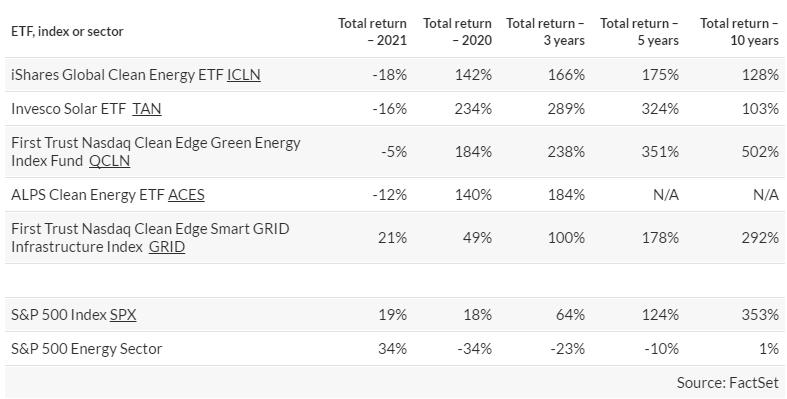Open the ACES ticker link

coord(186,195)
